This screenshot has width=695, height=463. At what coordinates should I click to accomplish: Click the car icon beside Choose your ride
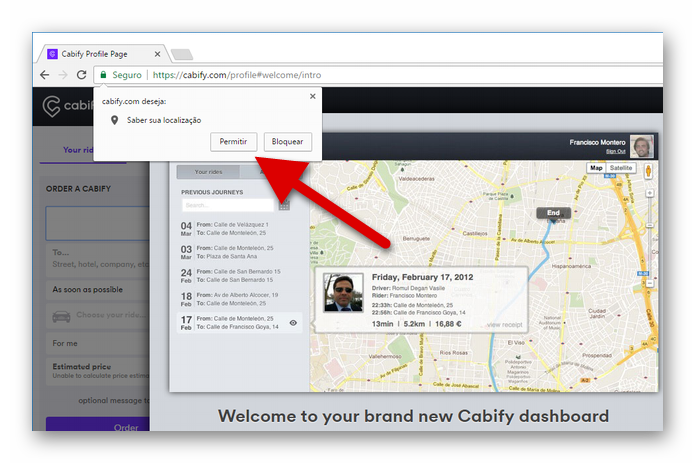(x=61, y=316)
